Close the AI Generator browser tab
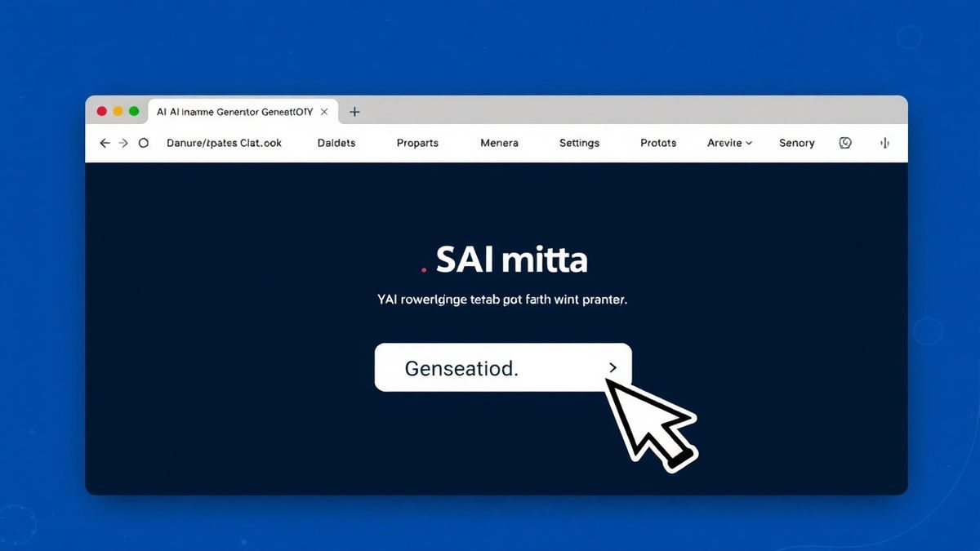The image size is (980, 551). point(324,112)
